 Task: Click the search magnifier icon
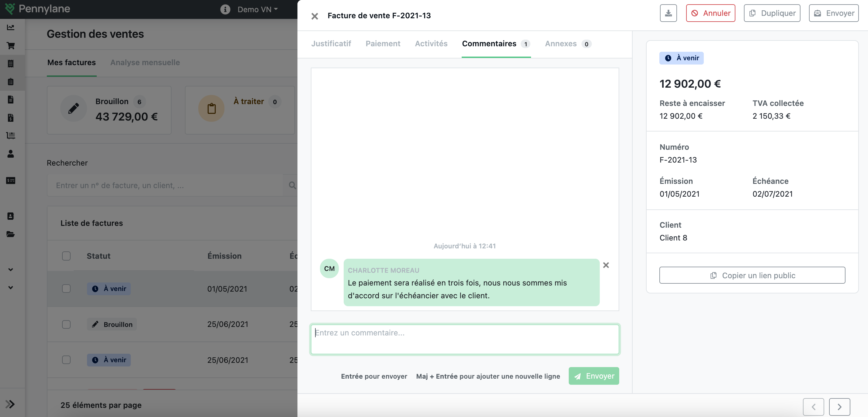pos(292,185)
